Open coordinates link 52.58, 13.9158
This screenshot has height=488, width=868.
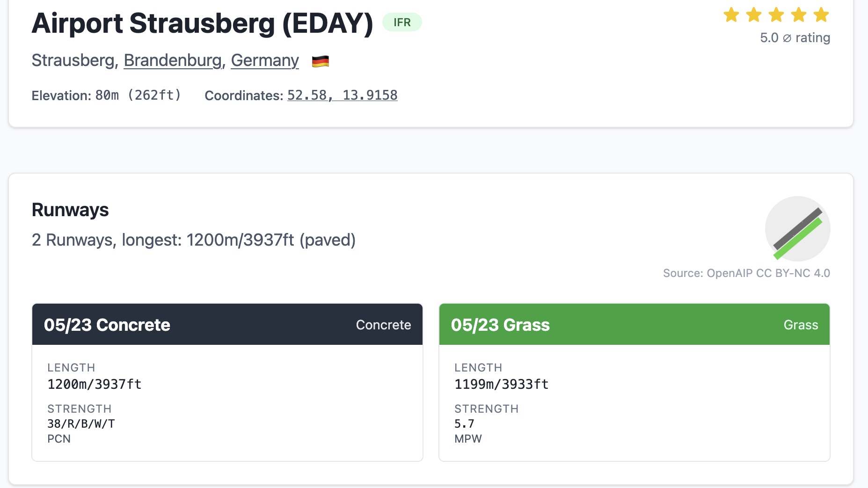pyautogui.click(x=342, y=95)
